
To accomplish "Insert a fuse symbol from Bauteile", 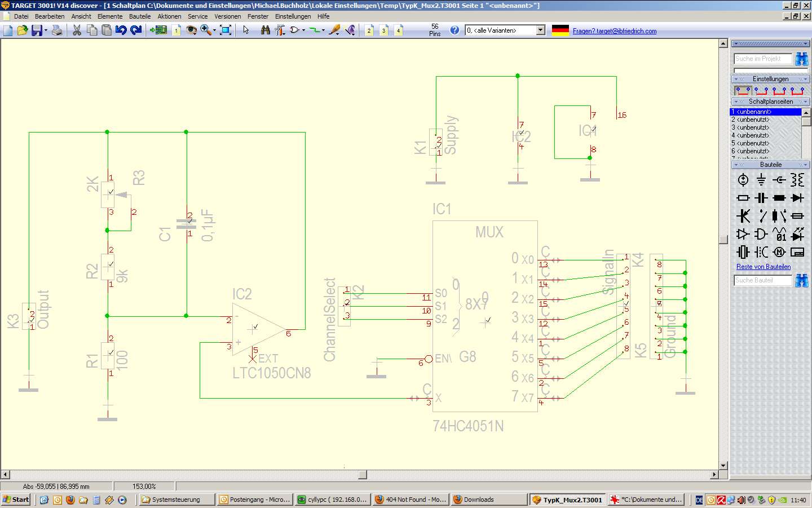I will point(797,216).
